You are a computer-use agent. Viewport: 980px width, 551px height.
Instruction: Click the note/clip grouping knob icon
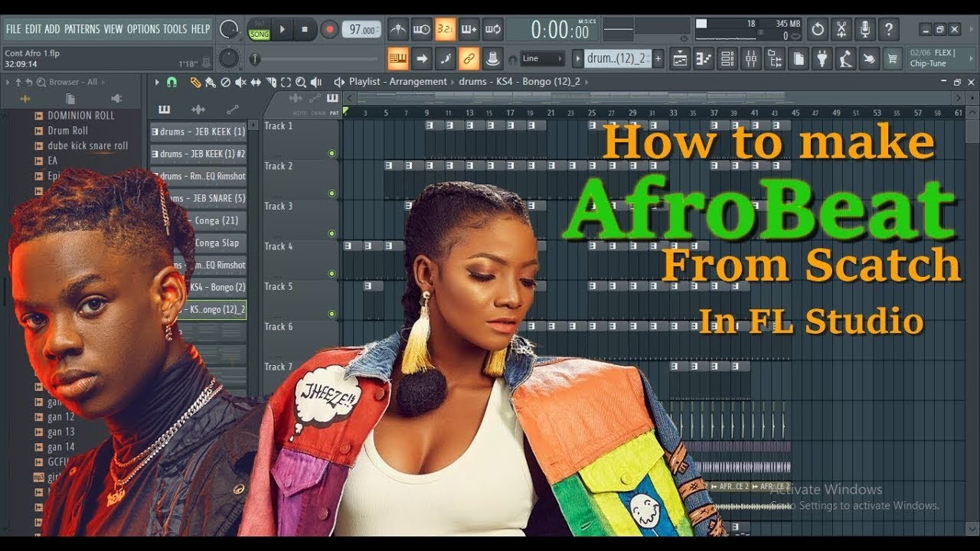(x=492, y=58)
